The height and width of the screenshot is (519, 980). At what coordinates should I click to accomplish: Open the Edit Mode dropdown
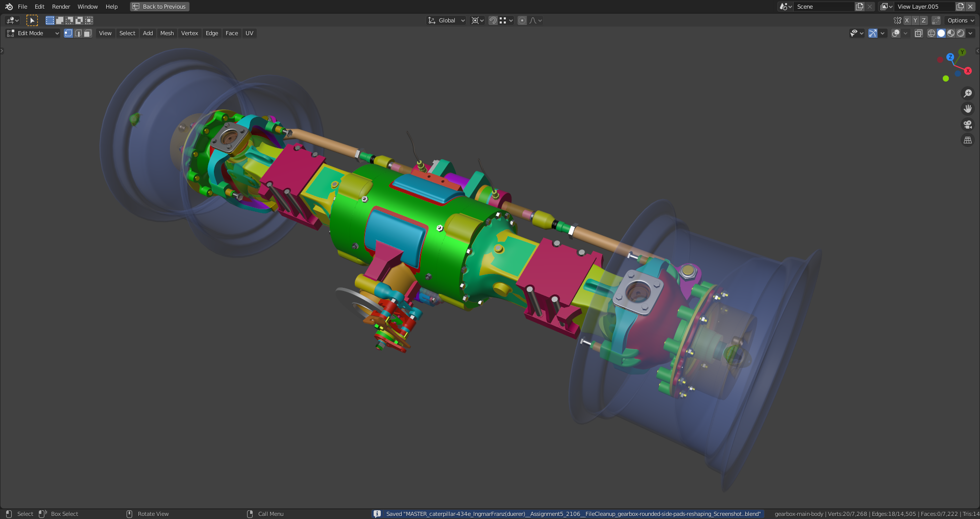pos(33,33)
